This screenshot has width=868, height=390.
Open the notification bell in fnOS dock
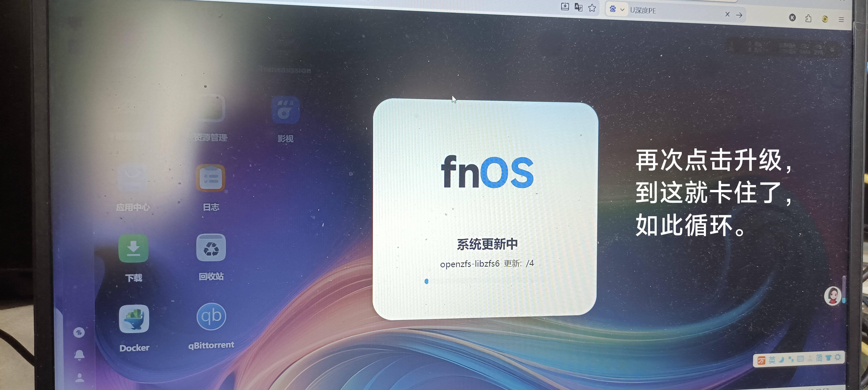[79, 355]
